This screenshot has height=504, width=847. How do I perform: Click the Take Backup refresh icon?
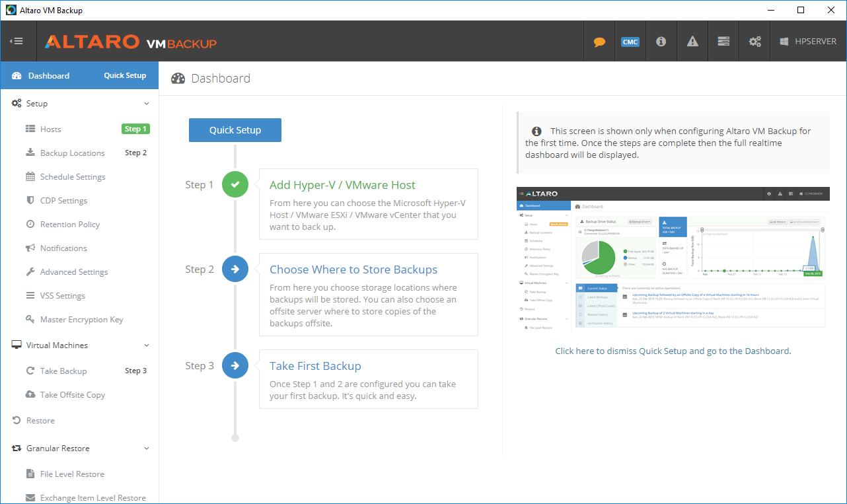30,371
